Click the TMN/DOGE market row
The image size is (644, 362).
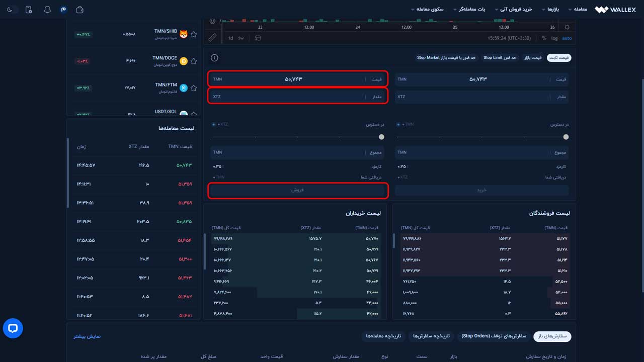click(133, 61)
